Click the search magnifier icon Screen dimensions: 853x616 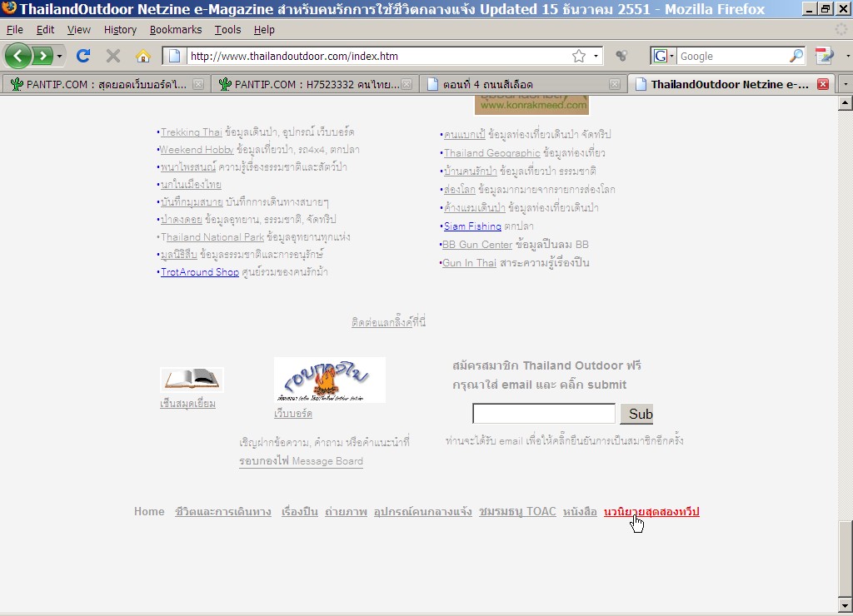pos(796,56)
